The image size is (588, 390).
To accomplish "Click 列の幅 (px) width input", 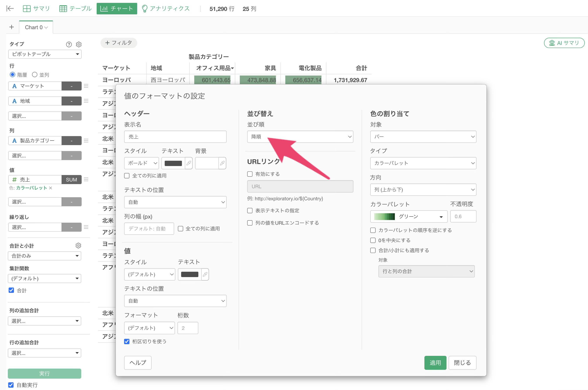I will click(x=149, y=229).
